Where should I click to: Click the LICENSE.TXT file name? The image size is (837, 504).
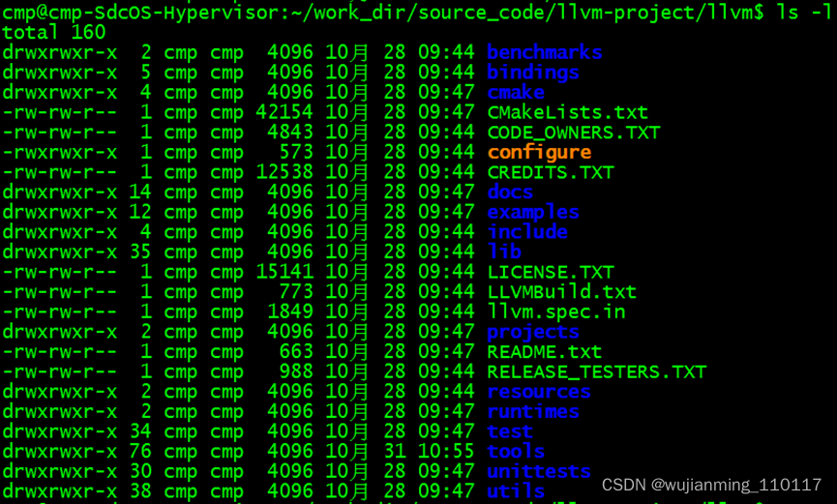click(551, 272)
